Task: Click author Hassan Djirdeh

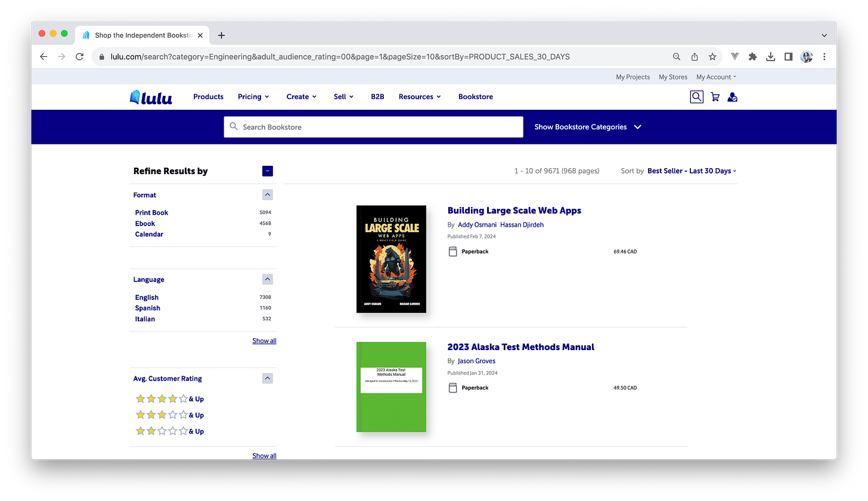Action: coord(522,225)
